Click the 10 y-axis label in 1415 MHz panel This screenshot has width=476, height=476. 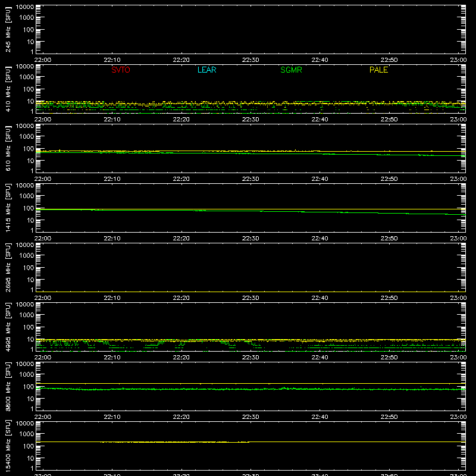(x=30, y=220)
